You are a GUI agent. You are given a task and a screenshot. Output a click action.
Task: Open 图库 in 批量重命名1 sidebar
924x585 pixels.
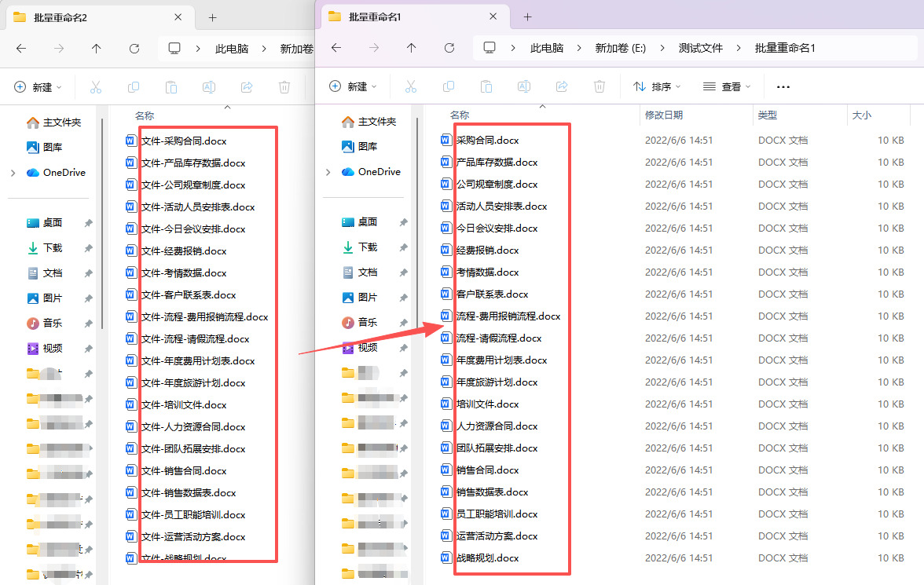click(x=360, y=146)
